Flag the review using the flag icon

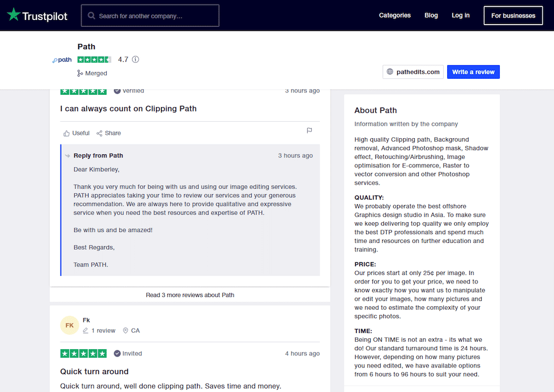coord(309,131)
